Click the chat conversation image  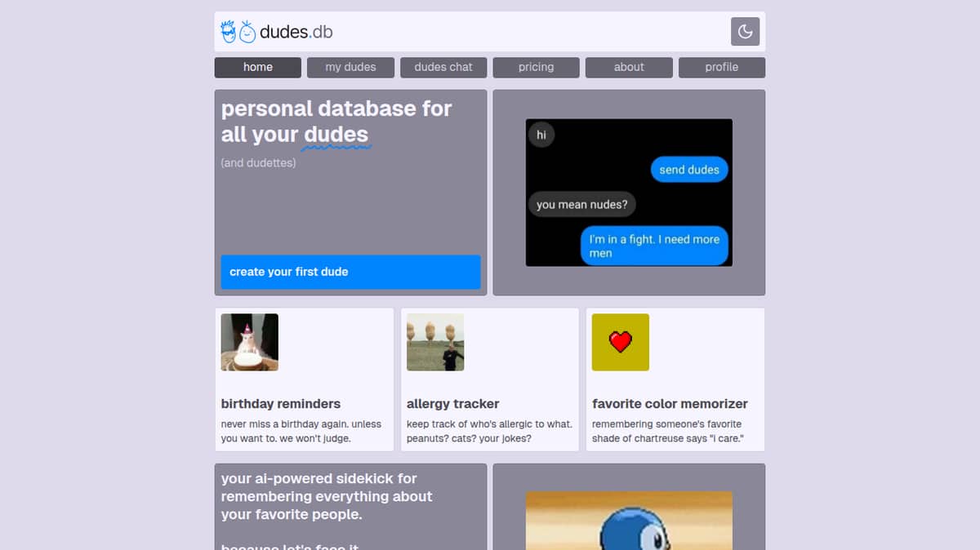click(629, 193)
